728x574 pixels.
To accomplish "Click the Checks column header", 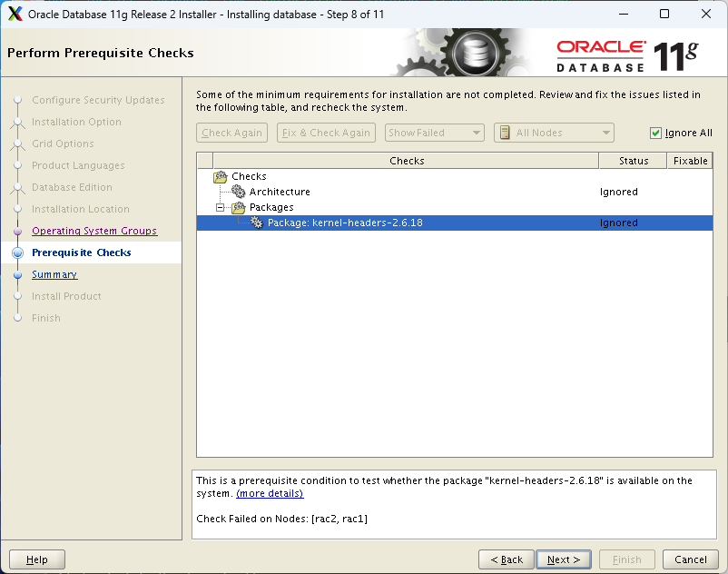I will pyautogui.click(x=407, y=161).
